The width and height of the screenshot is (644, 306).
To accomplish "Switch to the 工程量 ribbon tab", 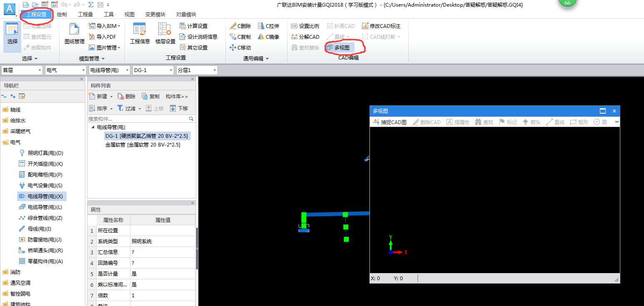I will click(85, 15).
